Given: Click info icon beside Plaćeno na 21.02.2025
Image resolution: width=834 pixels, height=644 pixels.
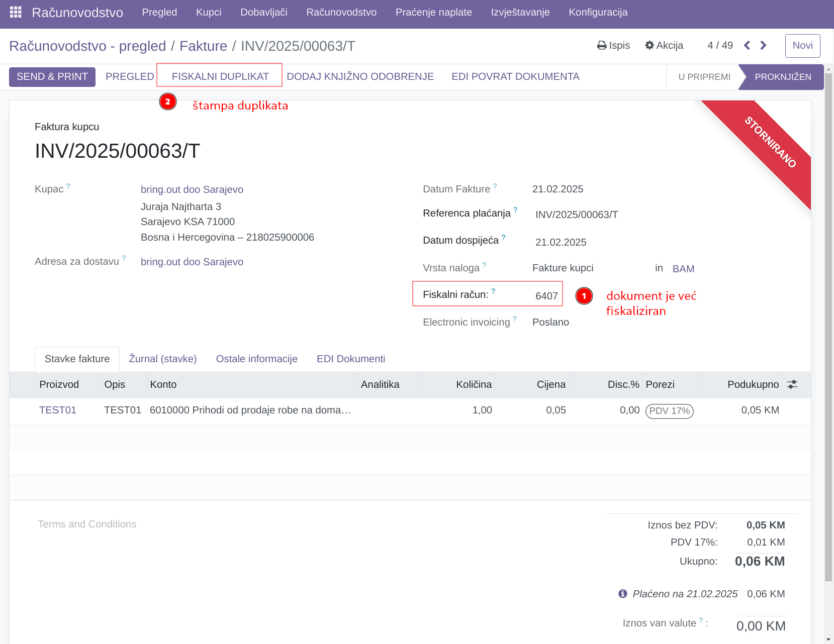Looking at the screenshot, I should 623,594.
